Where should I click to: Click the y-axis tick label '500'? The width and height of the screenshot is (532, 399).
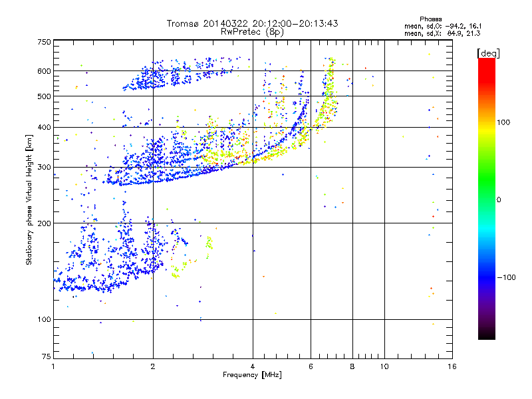[45, 96]
